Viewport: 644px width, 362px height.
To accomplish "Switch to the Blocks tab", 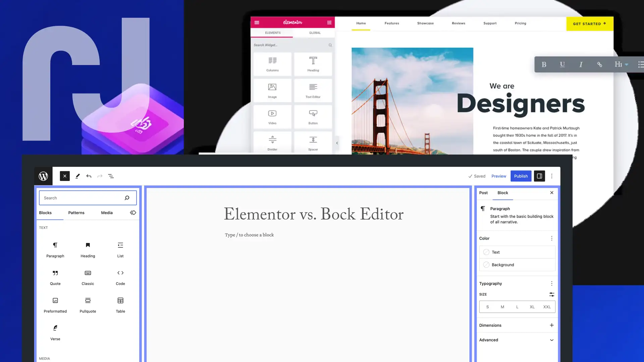I will [x=45, y=213].
